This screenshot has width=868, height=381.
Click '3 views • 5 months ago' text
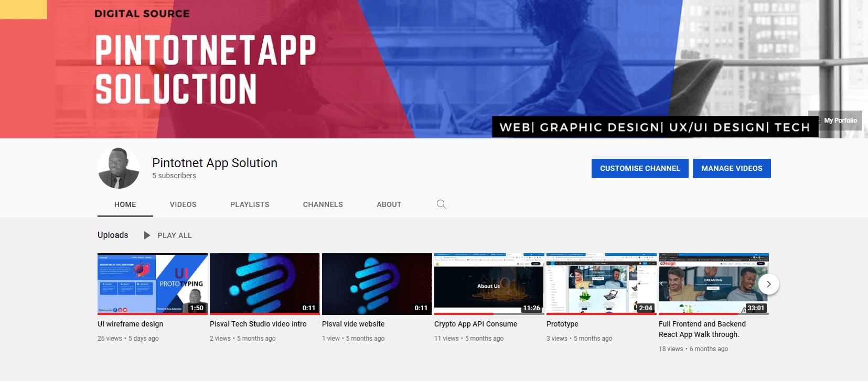pyautogui.click(x=580, y=339)
